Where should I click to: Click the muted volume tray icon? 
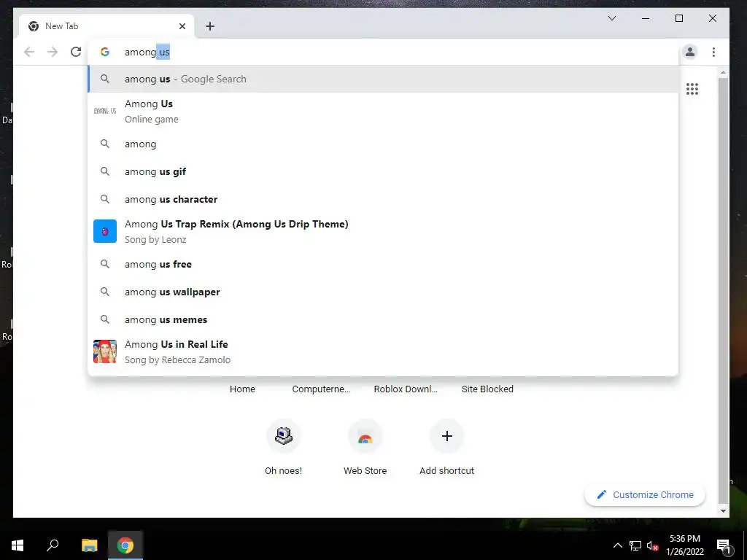652,545
